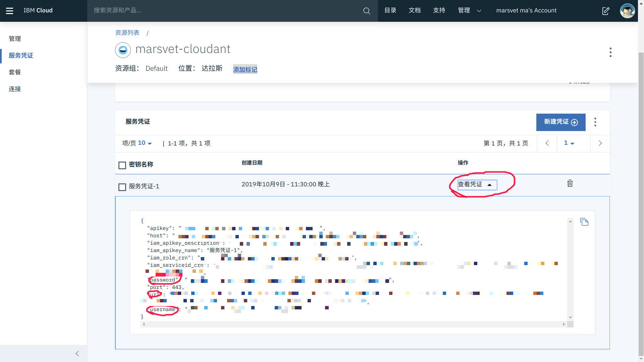Collapse the left sidebar with the chevron
The image size is (644, 362).
[x=77, y=354]
